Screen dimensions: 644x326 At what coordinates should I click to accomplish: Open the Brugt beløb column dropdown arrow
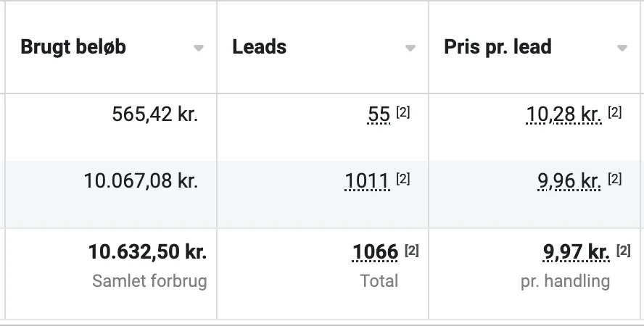pos(199,48)
